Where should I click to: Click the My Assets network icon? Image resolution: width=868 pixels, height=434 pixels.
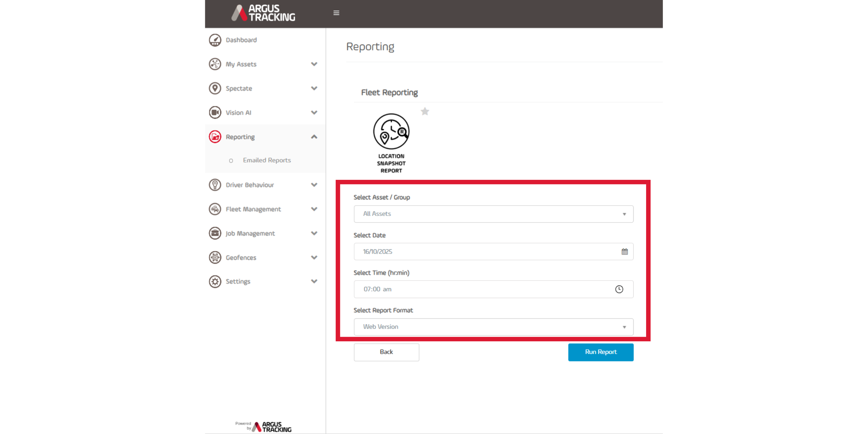click(x=215, y=64)
